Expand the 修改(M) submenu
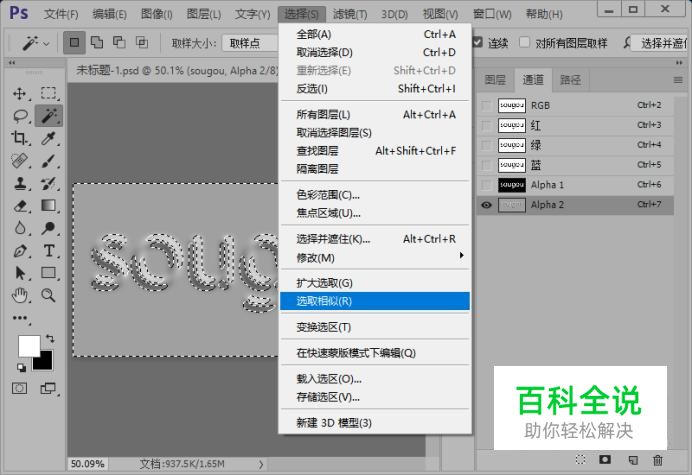The image size is (692, 475). pyautogui.click(x=375, y=257)
